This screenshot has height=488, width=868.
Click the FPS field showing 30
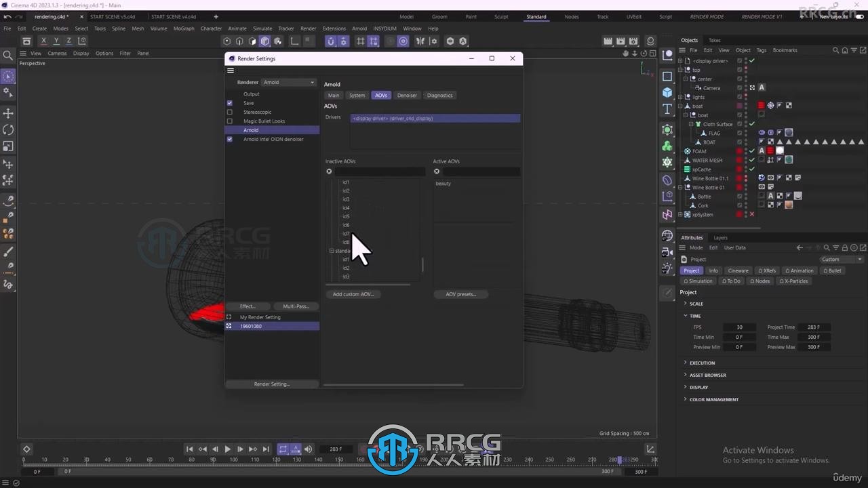[739, 327]
